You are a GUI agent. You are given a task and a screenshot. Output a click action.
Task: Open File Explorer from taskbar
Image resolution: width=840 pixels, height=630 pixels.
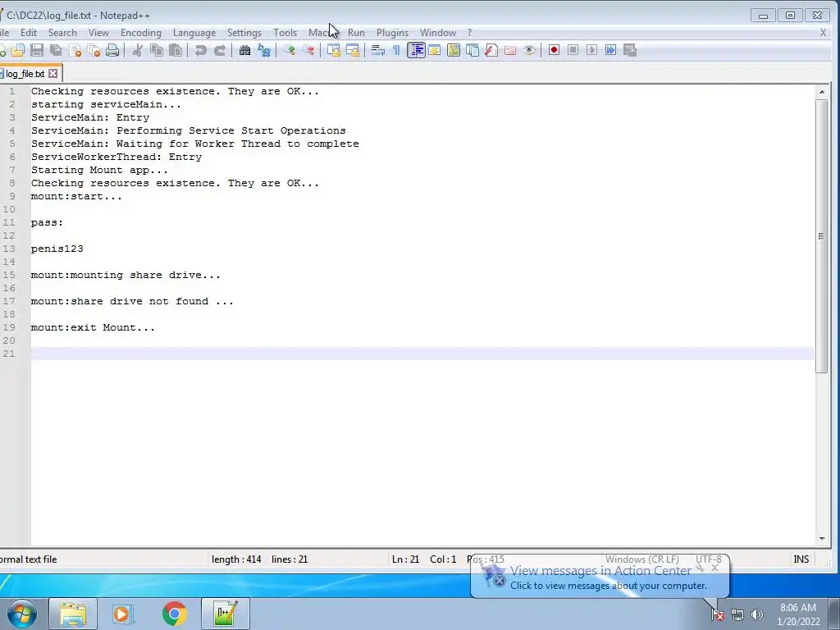pyautogui.click(x=73, y=614)
